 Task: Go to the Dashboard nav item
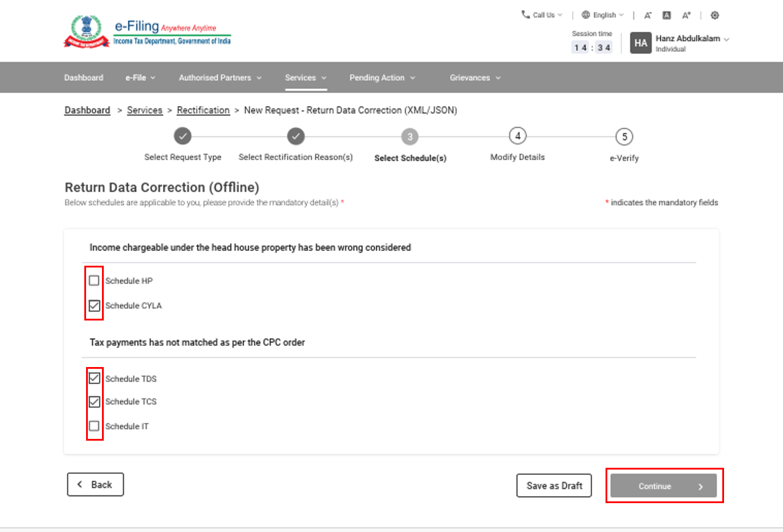[x=84, y=78]
